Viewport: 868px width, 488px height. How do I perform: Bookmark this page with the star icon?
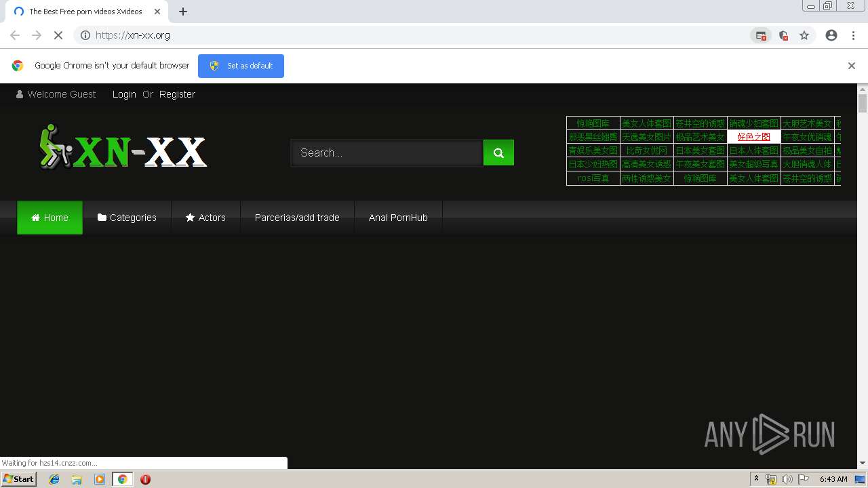804,35
